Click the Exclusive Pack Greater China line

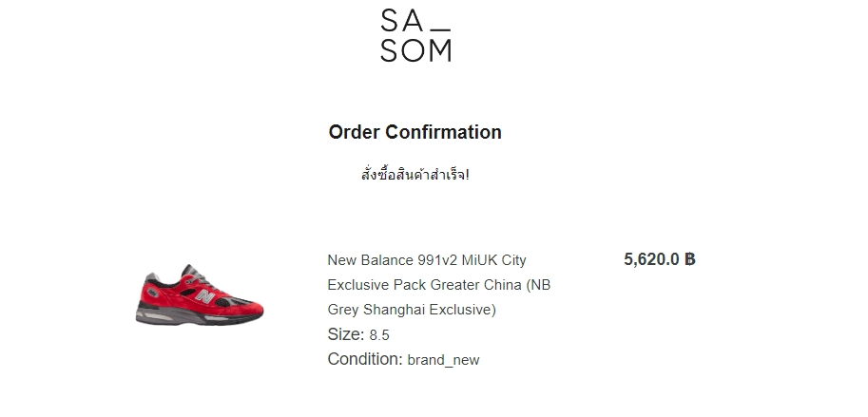point(439,285)
